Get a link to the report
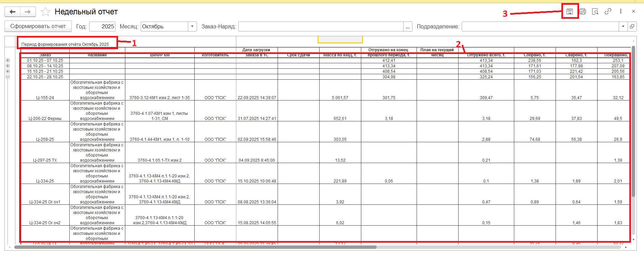The height and width of the screenshot is (254, 644). pos(608,11)
